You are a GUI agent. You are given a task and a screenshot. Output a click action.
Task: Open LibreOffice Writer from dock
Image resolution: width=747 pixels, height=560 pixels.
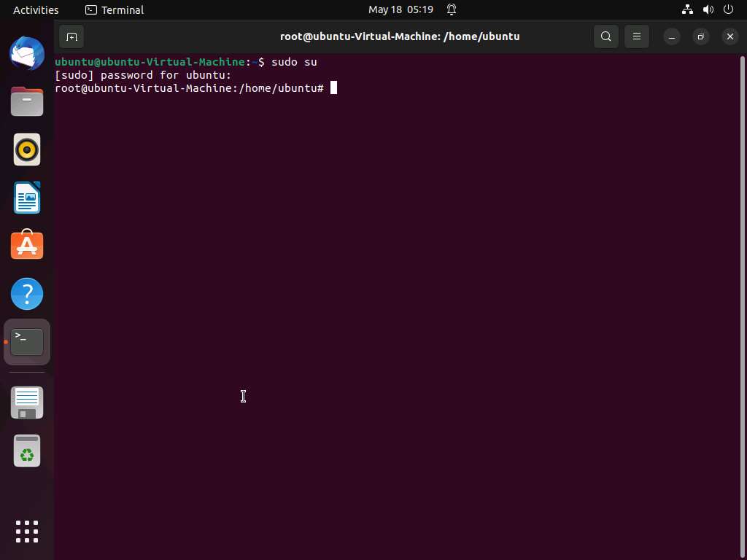[27, 198]
